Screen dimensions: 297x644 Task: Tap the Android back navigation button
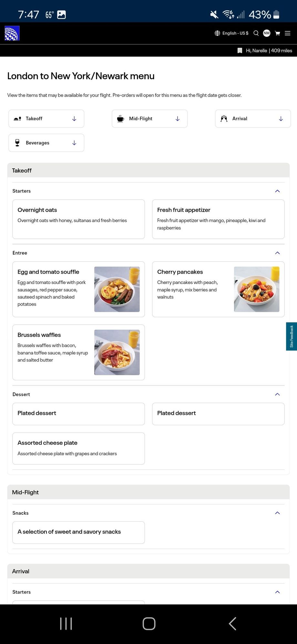pyautogui.click(x=232, y=624)
